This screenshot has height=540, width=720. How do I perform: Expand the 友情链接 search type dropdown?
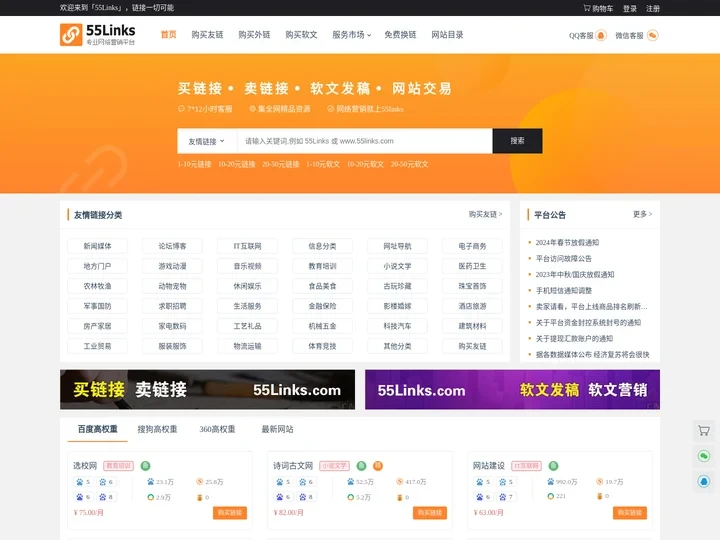(207, 141)
